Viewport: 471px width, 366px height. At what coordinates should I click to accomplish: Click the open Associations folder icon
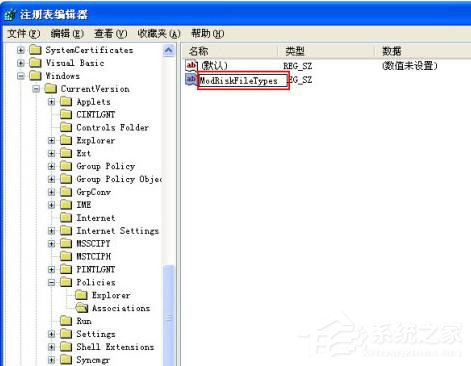[82, 308]
